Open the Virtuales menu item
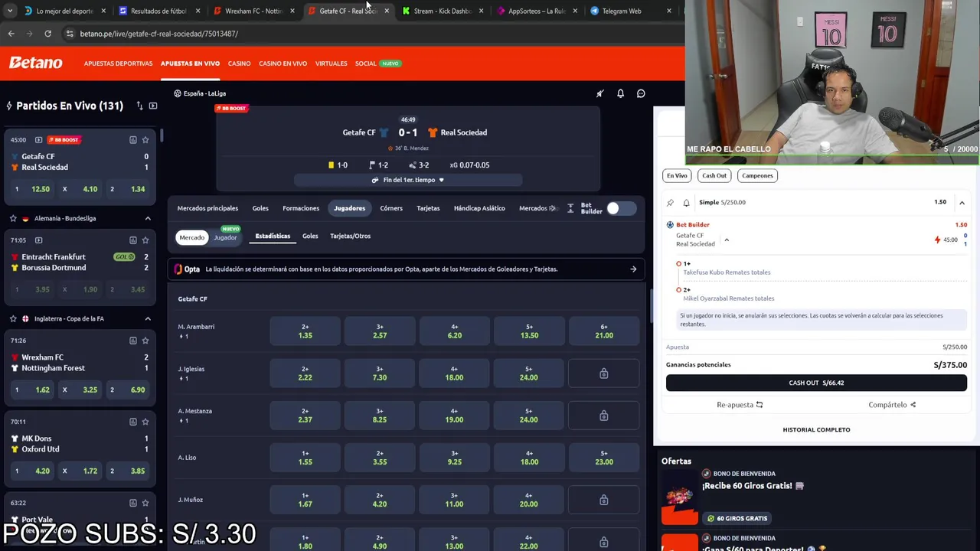The height and width of the screenshot is (551, 980). [x=331, y=64]
